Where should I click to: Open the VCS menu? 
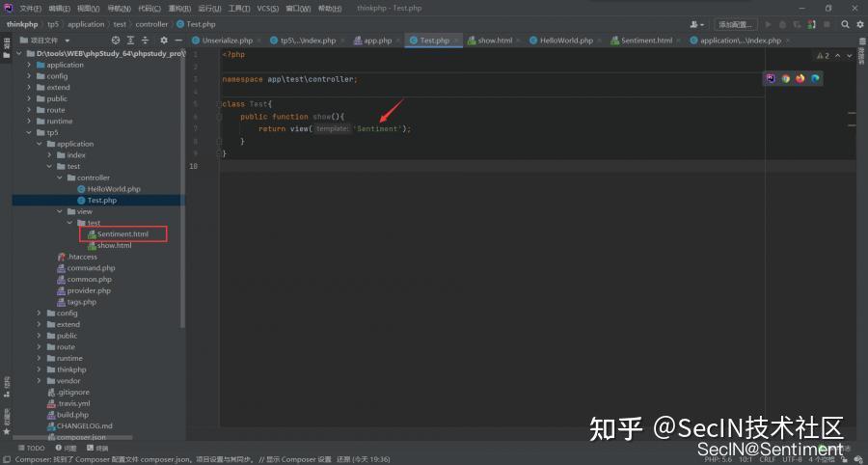[267, 8]
